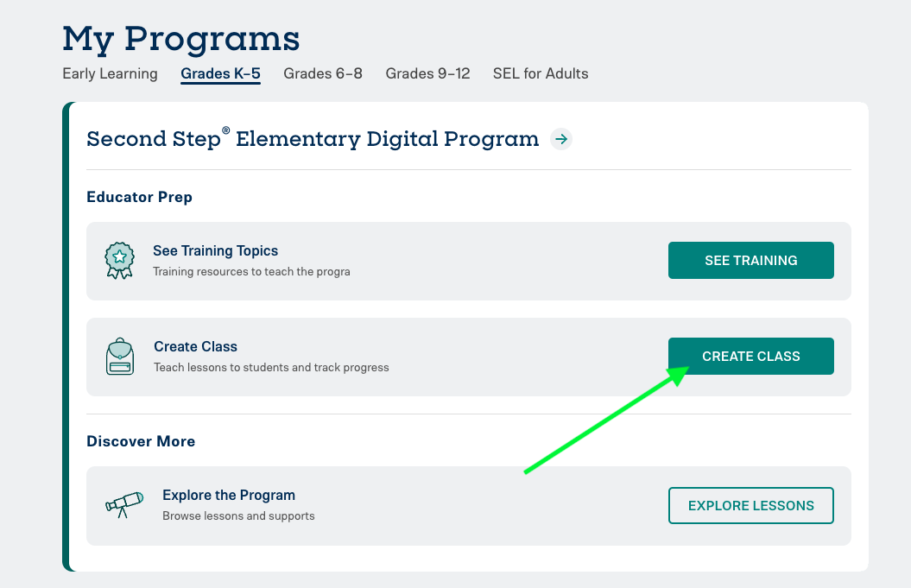Image resolution: width=911 pixels, height=588 pixels.
Task: Click the See Training Topics heading
Action: pos(216,250)
